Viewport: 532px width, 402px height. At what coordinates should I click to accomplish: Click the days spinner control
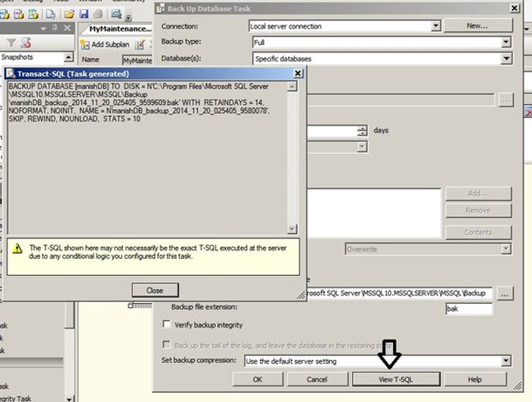coord(363,131)
